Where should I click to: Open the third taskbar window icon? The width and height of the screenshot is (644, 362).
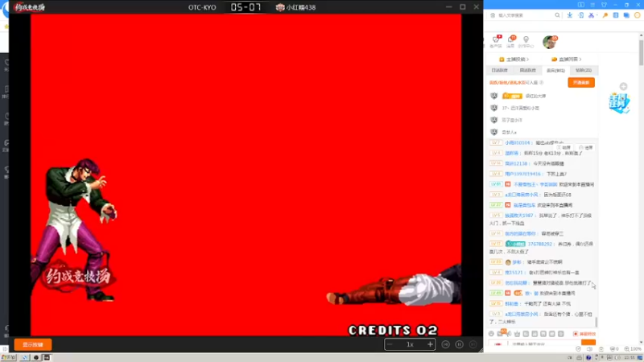pyautogui.click(x=47, y=358)
